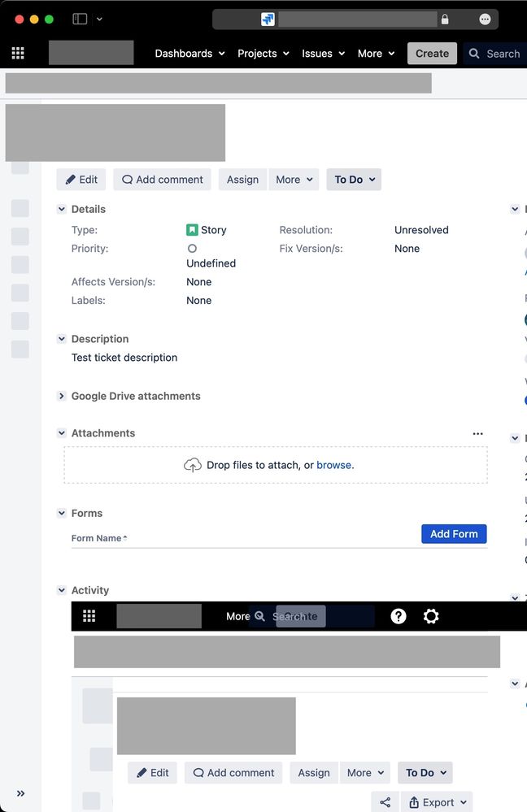The width and height of the screenshot is (527, 812).
Task: Open the Issues menu
Action: click(x=324, y=54)
